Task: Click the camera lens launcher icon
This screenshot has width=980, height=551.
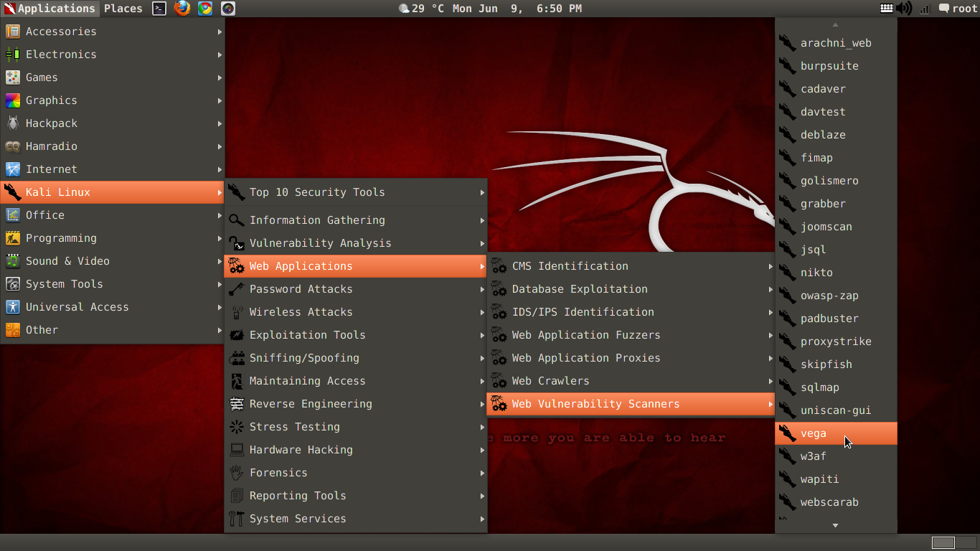Action: pyautogui.click(x=228, y=9)
